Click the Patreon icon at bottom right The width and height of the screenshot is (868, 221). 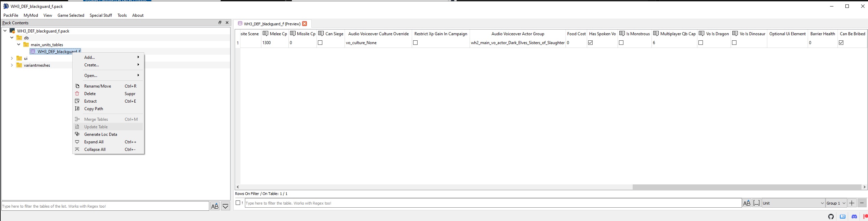click(865, 217)
